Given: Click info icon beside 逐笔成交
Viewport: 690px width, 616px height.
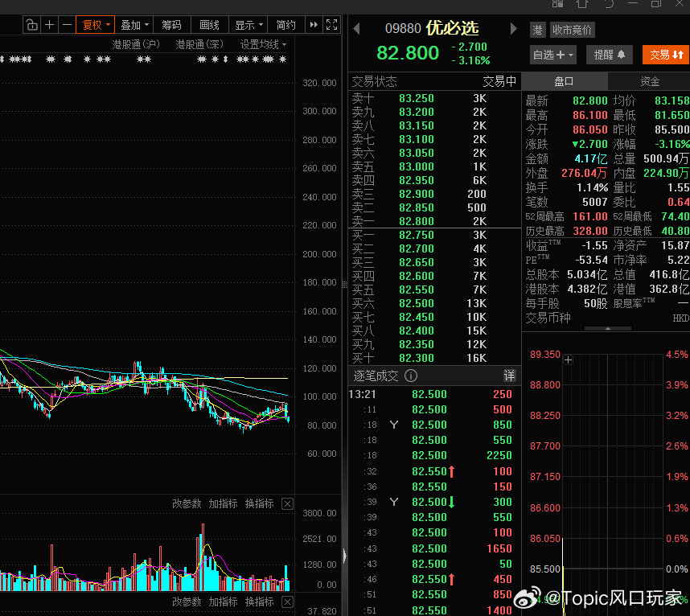Looking at the screenshot, I should 411,376.
